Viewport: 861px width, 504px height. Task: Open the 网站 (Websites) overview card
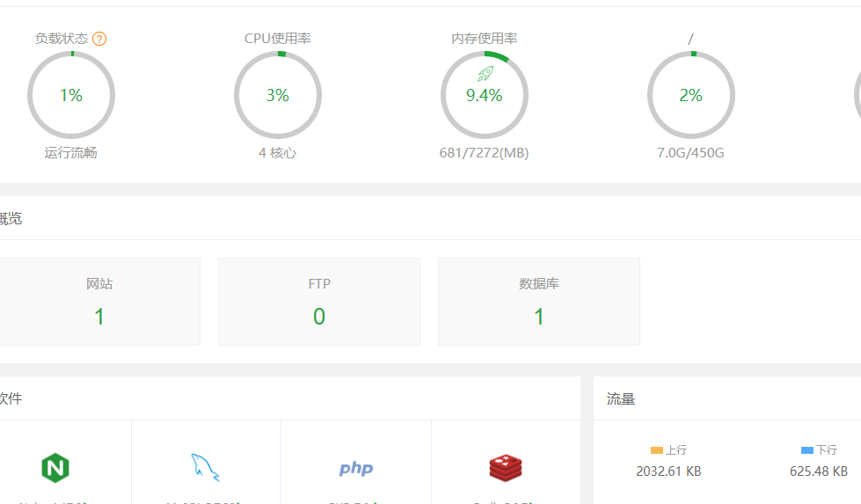click(99, 301)
